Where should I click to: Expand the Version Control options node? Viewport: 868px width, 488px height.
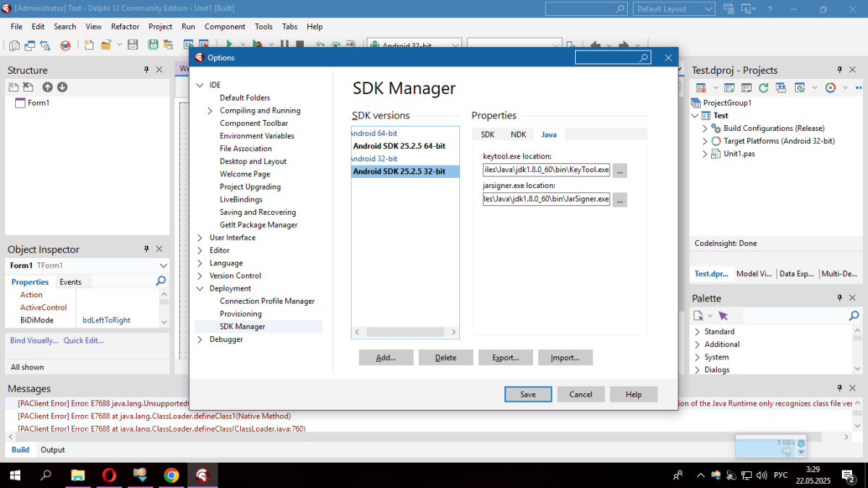pos(200,275)
